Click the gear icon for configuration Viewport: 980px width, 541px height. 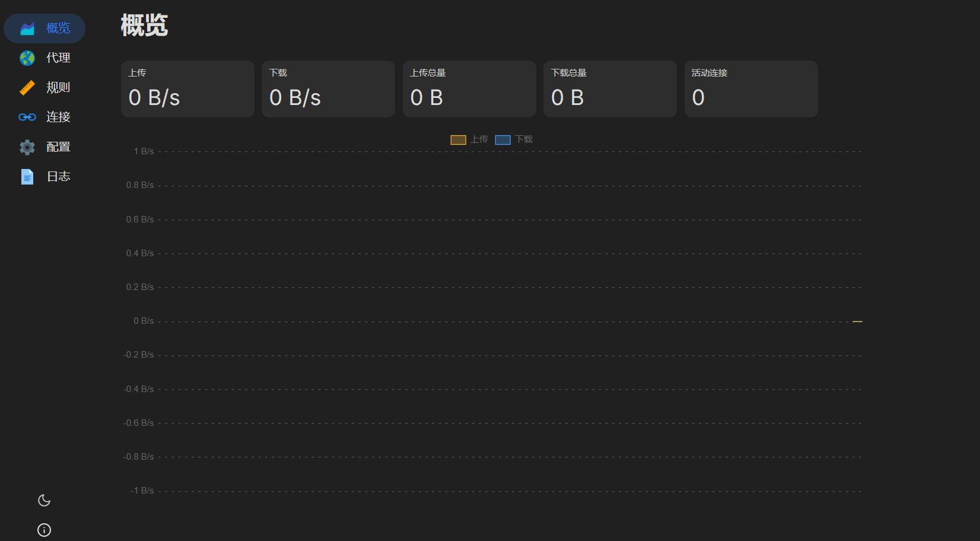point(27,147)
